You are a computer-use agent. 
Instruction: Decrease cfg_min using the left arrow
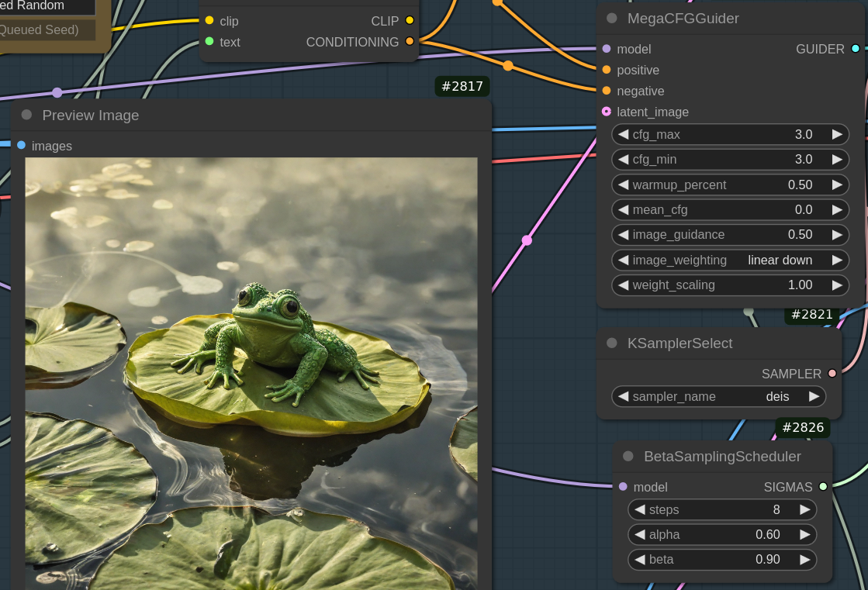point(624,160)
